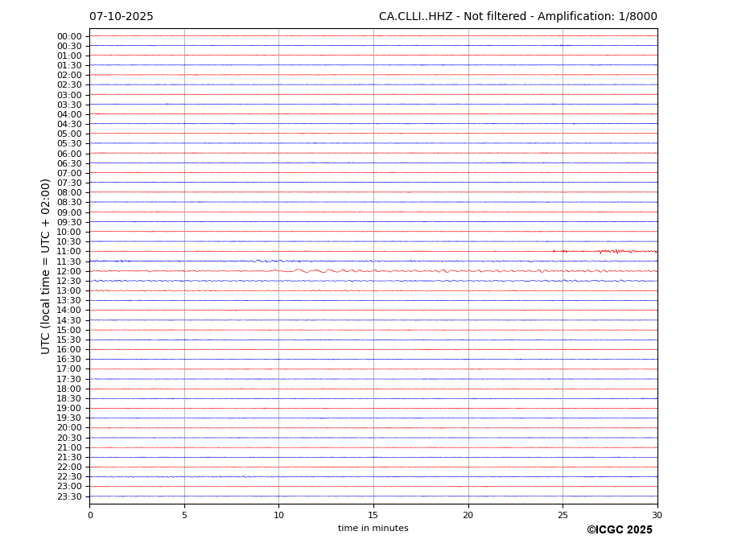
Task: Click the 0 minute tick label
Action: 90,515
